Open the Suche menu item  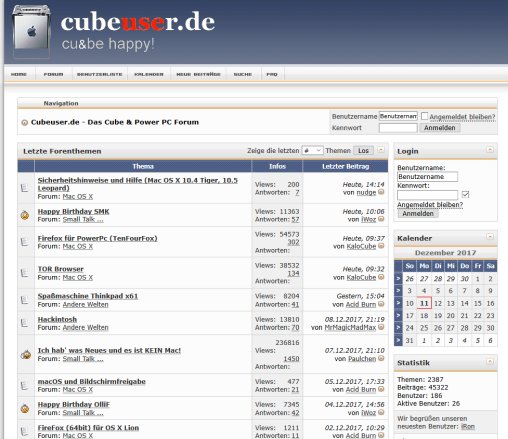click(x=243, y=74)
